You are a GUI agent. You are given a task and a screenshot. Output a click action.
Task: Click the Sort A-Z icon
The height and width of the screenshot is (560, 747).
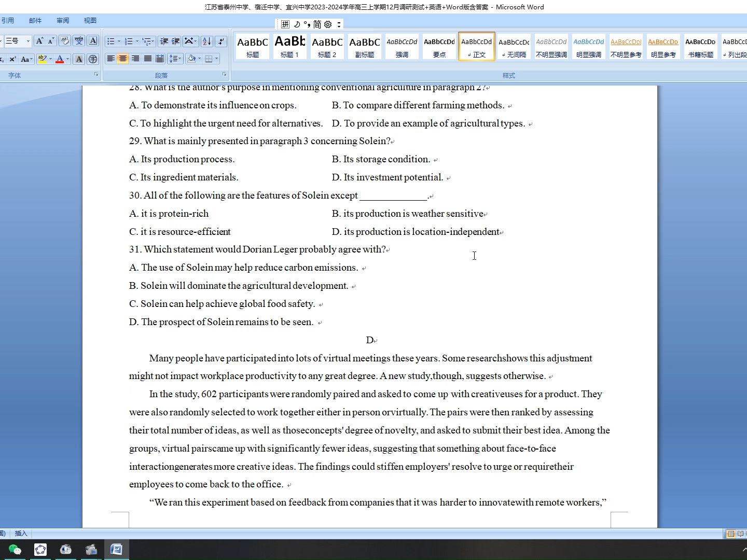click(x=206, y=41)
